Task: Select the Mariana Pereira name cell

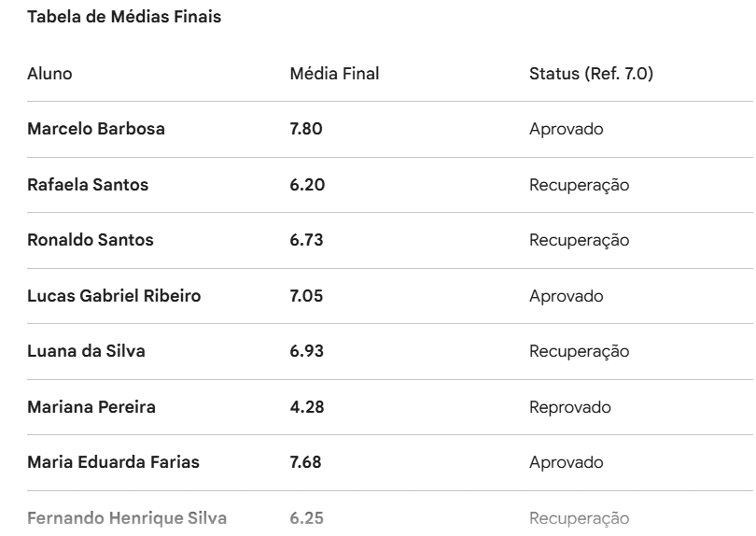Action: click(91, 407)
